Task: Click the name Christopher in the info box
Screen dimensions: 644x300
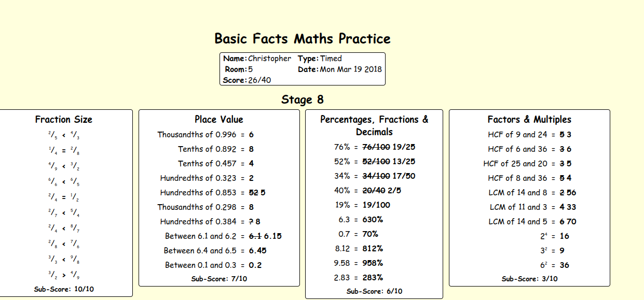Action: point(269,59)
